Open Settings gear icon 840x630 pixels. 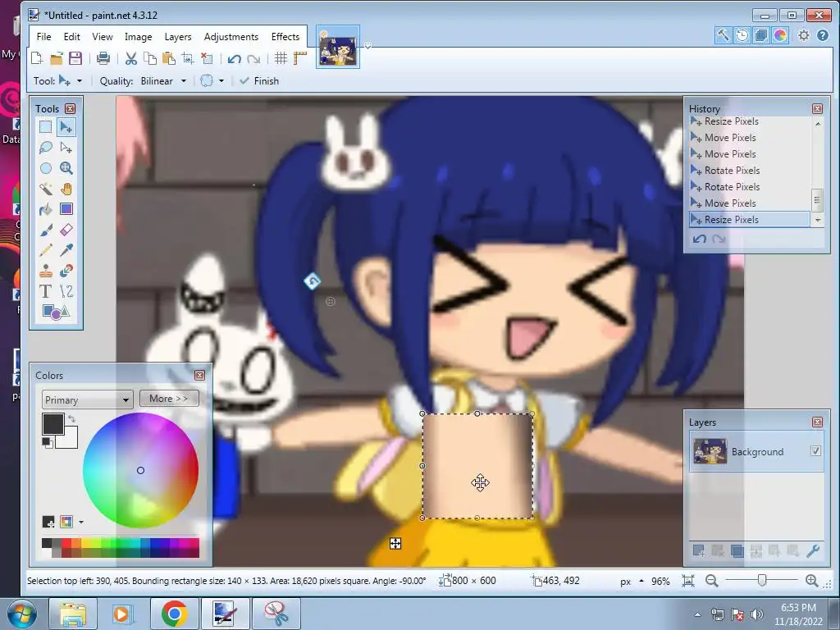click(x=804, y=35)
